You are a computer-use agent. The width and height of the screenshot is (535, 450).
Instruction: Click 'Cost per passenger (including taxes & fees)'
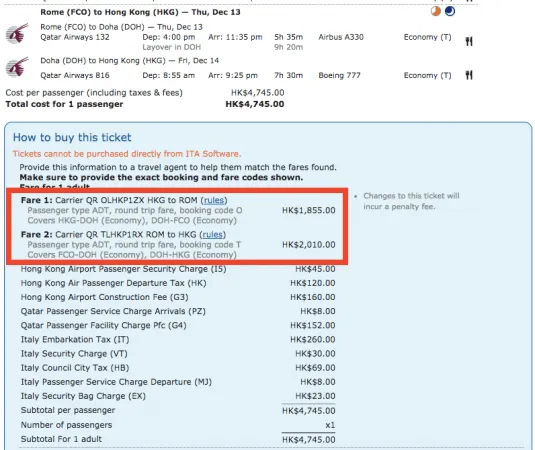94,93
